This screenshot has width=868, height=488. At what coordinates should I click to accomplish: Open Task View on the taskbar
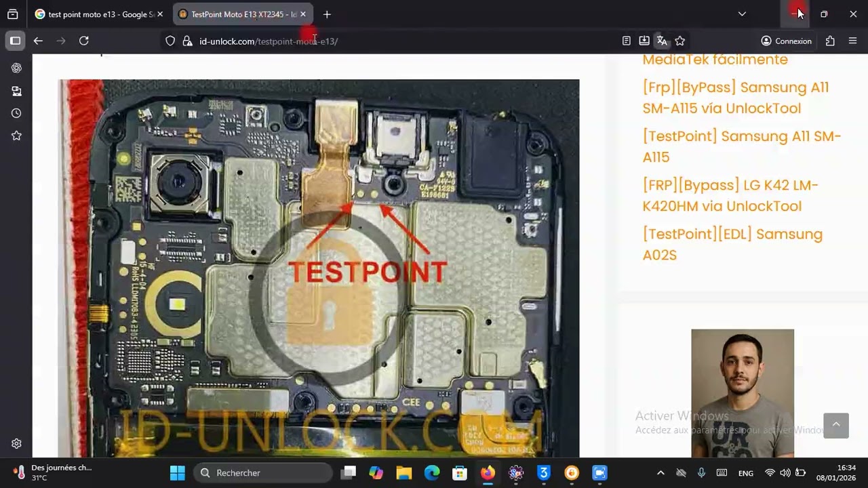tap(349, 473)
